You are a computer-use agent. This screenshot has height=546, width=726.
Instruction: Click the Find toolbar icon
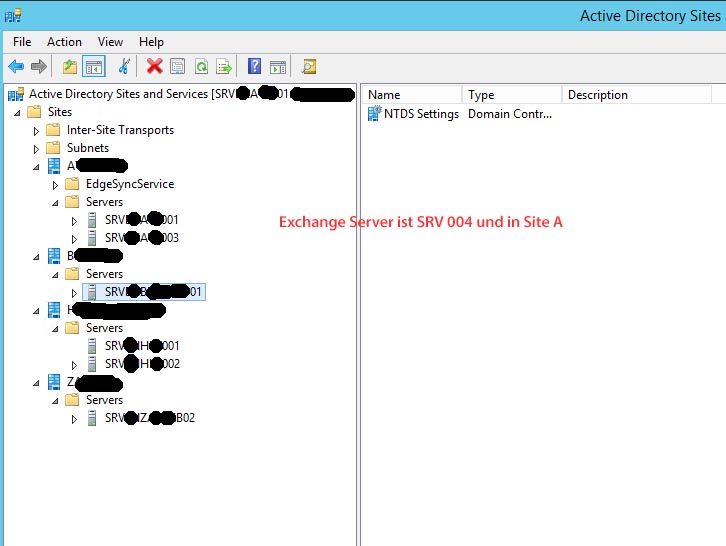[309, 67]
